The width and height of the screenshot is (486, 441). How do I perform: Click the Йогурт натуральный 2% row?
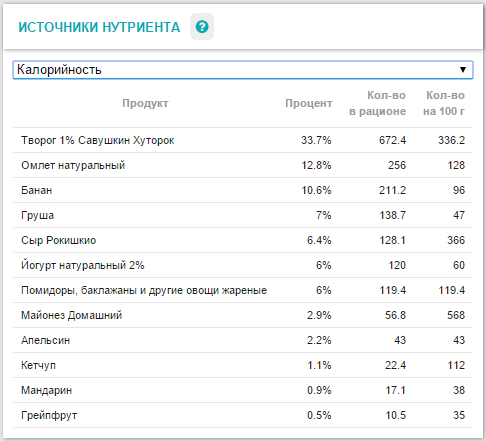click(x=243, y=265)
